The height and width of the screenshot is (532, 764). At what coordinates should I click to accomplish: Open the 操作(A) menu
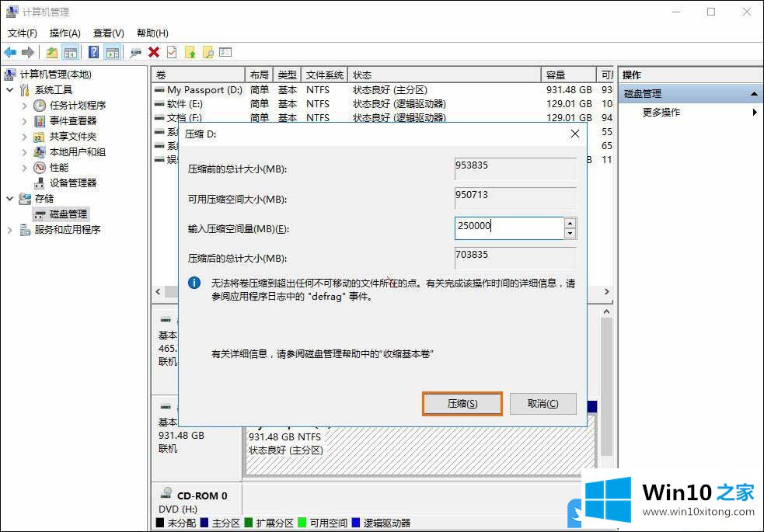[x=65, y=33]
